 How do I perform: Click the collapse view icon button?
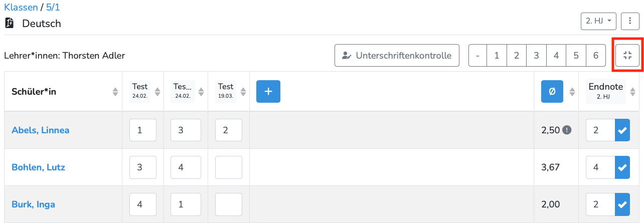click(x=627, y=56)
